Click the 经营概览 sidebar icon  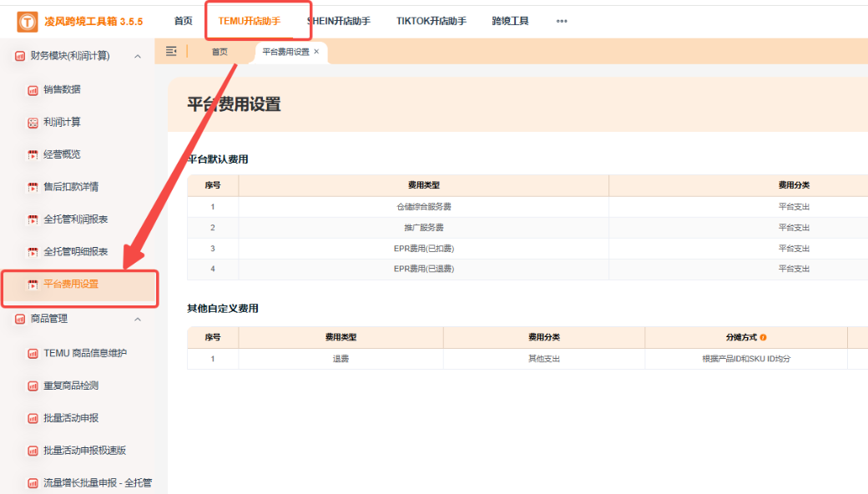(x=33, y=155)
